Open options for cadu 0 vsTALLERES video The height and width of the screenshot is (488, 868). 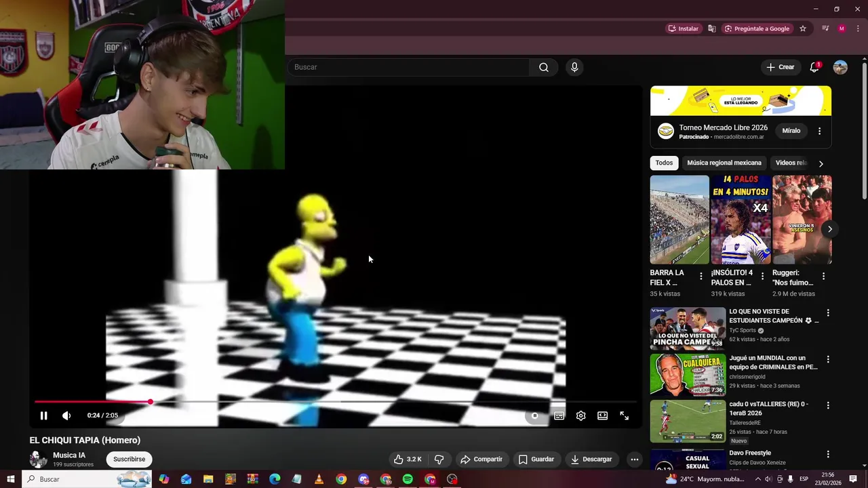tap(828, 405)
